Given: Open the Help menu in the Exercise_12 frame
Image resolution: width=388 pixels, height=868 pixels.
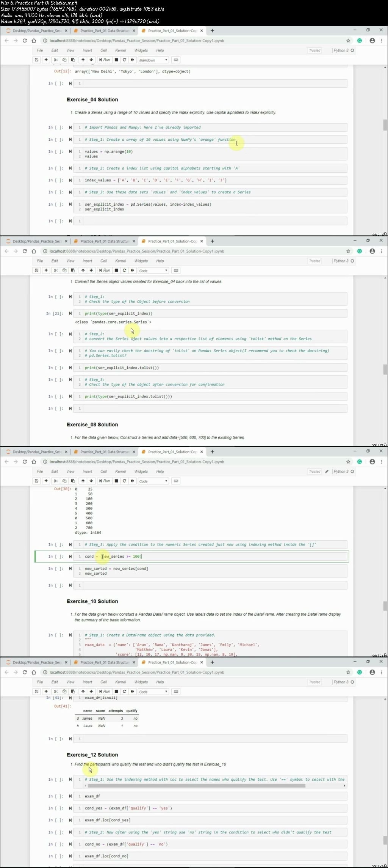Looking at the screenshot, I should pyautogui.click(x=160, y=682).
